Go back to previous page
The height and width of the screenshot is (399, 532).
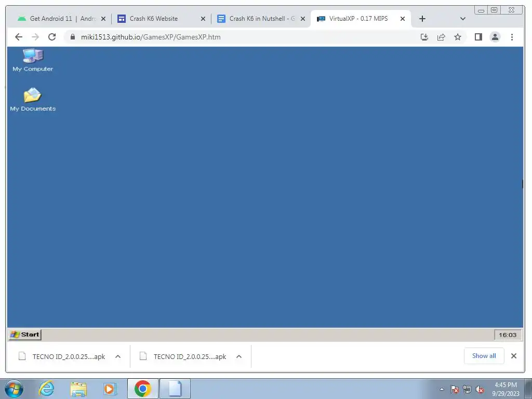click(19, 37)
